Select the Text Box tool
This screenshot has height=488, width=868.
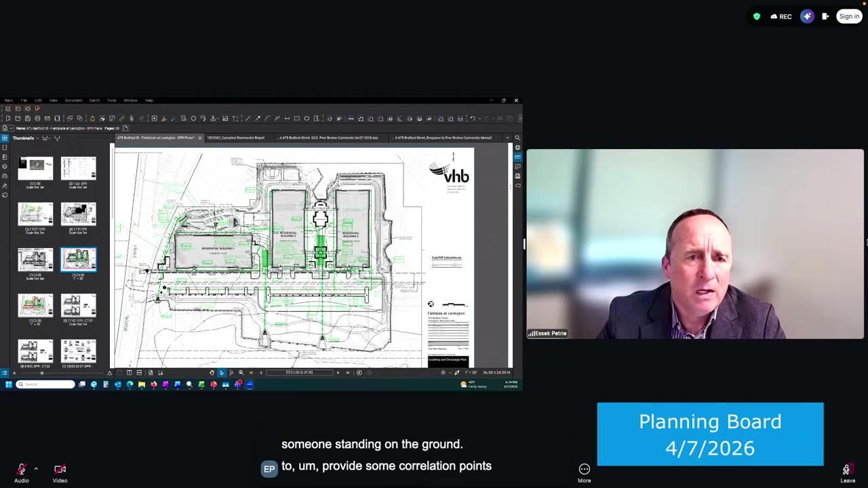154,119
